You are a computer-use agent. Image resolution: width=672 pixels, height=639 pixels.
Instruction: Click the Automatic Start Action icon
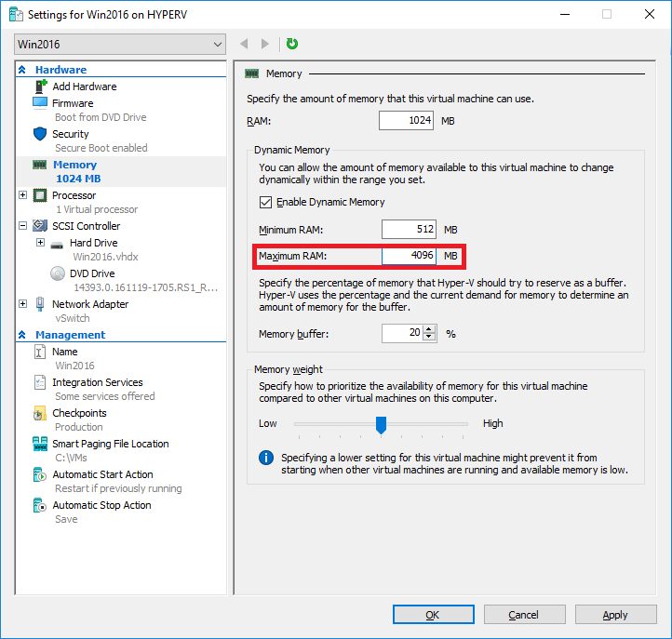[40, 474]
